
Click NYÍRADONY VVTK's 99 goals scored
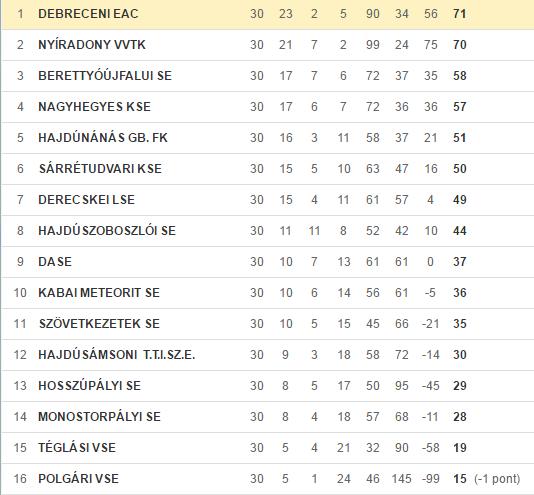click(x=373, y=45)
